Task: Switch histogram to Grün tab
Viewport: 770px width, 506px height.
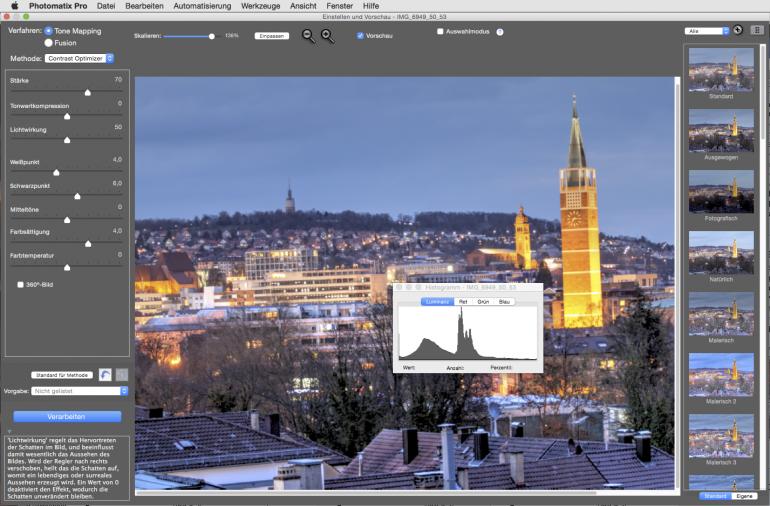Action: [x=483, y=302]
